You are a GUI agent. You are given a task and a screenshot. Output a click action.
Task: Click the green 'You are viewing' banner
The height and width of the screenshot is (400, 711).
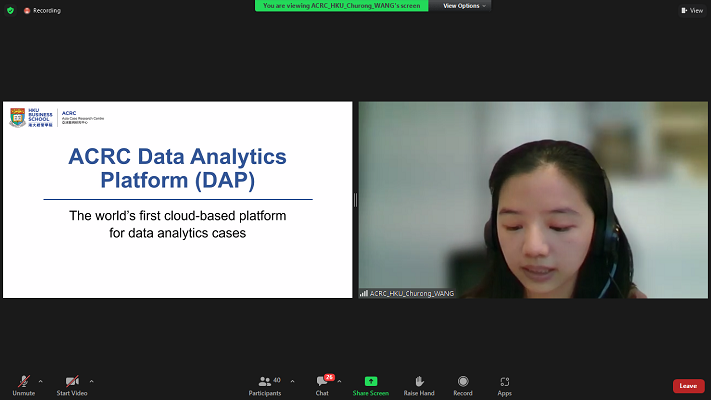click(341, 6)
